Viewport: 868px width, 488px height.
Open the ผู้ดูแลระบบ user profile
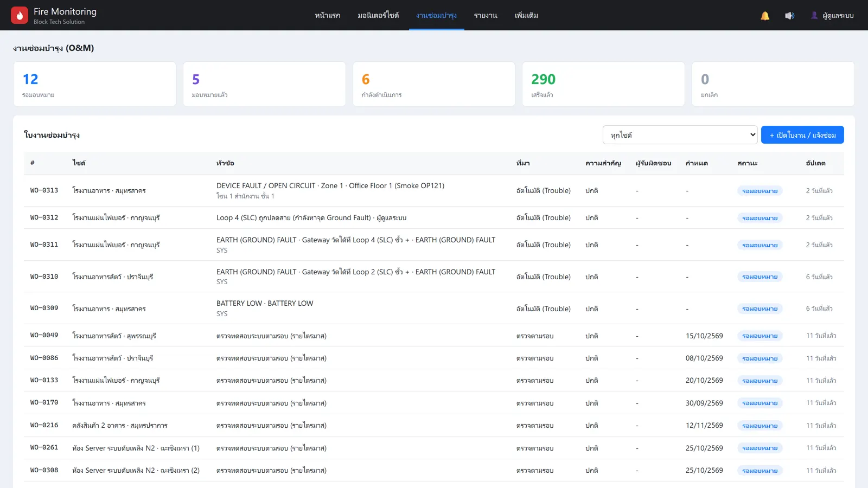click(832, 16)
